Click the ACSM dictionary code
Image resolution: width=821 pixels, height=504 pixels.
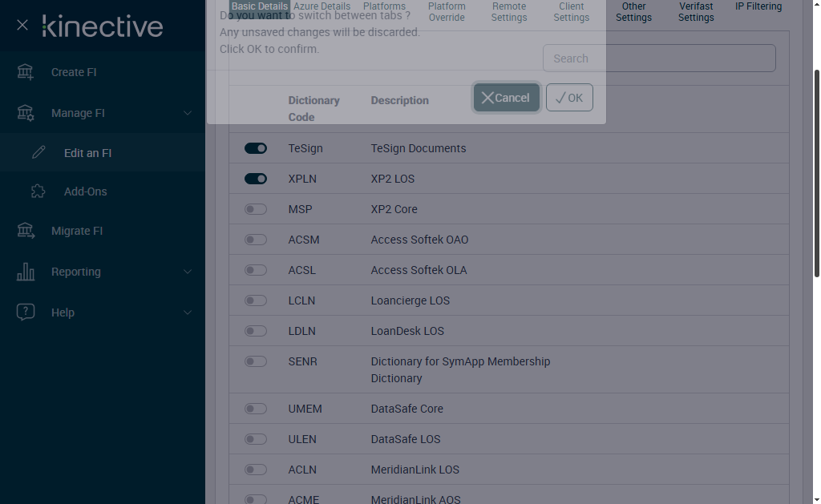pos(304,240)
